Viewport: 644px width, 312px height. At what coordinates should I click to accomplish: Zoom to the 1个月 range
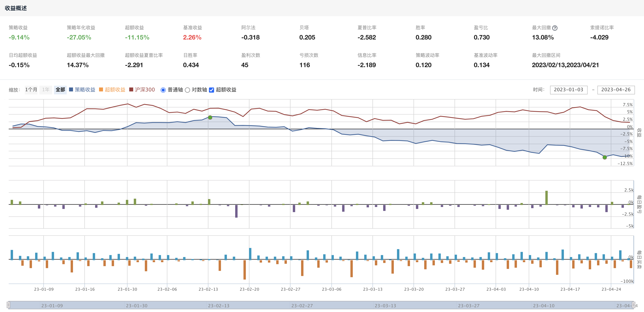pyautogui.click(x=31, y=90)
